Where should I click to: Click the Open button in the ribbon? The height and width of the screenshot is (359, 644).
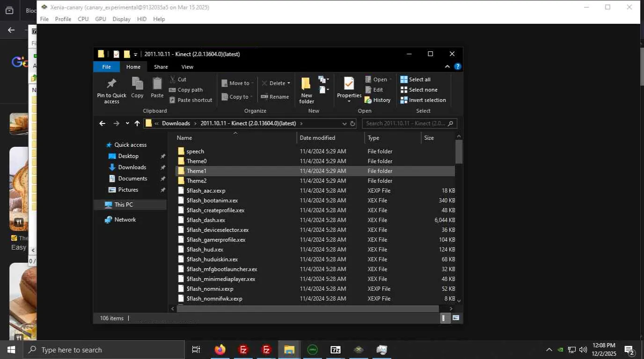[x=376, y=79]
